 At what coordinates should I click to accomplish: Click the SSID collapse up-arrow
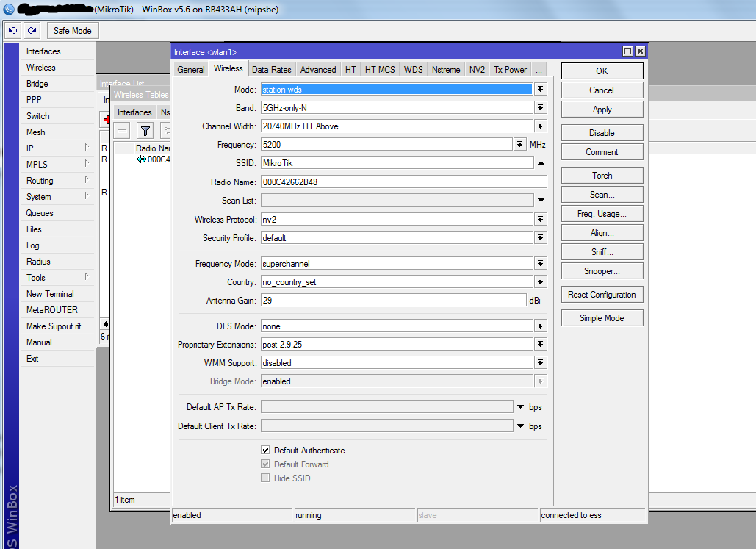(541, 163)
